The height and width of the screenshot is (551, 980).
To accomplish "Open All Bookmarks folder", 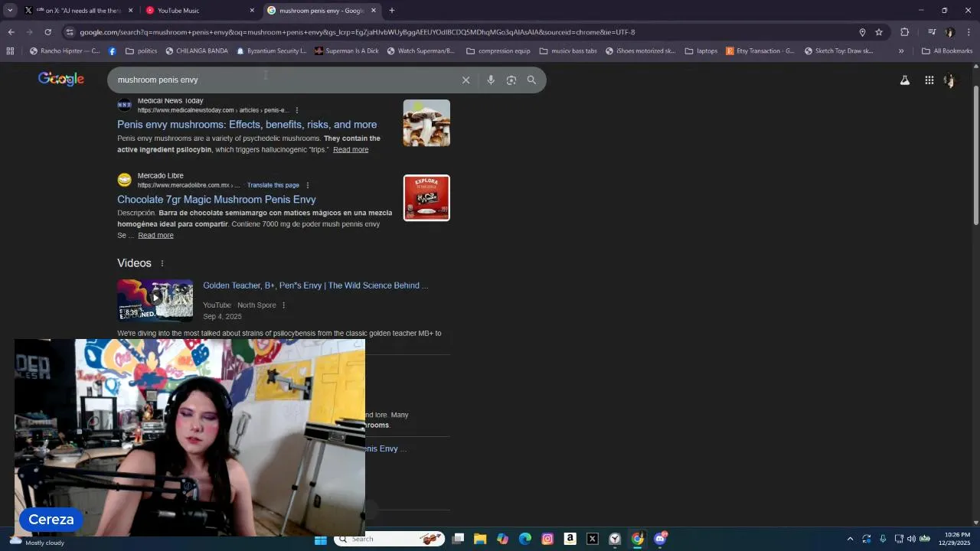I will [947, 51].
